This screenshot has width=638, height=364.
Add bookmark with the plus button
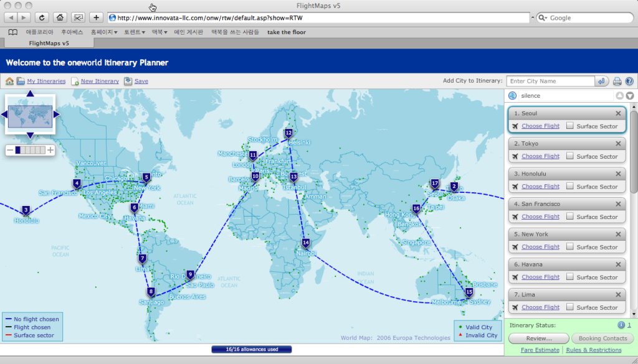[96, 17]
